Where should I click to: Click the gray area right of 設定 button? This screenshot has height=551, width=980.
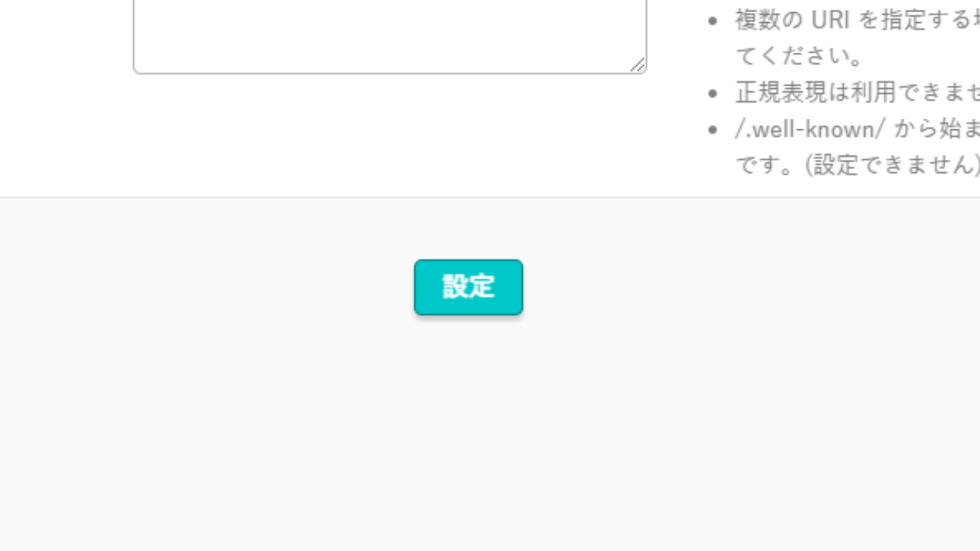click(750, 287)
